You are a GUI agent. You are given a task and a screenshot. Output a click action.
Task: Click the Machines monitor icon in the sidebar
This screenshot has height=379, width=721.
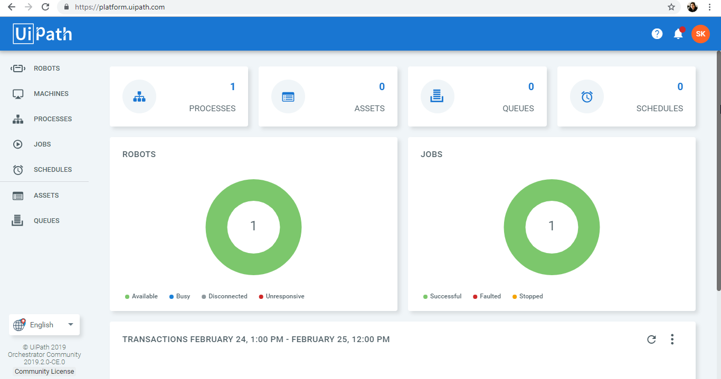coord(18,94)
